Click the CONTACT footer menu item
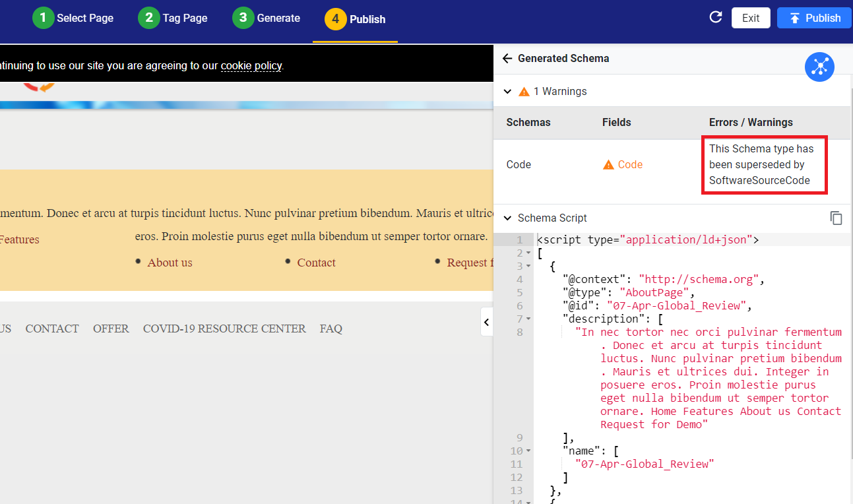The image size is (853, 504). pos(52,329)
